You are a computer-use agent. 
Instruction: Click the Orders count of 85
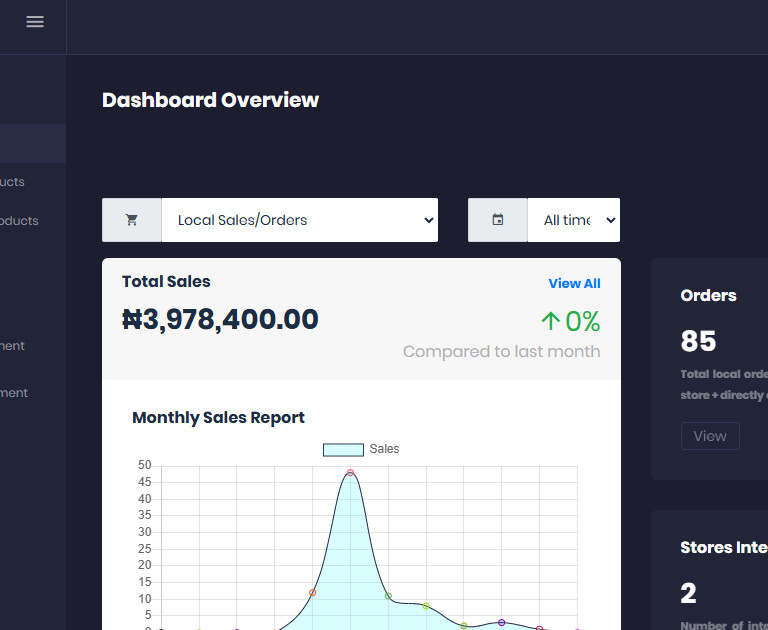pyautogui.click(x=698, y=342)
